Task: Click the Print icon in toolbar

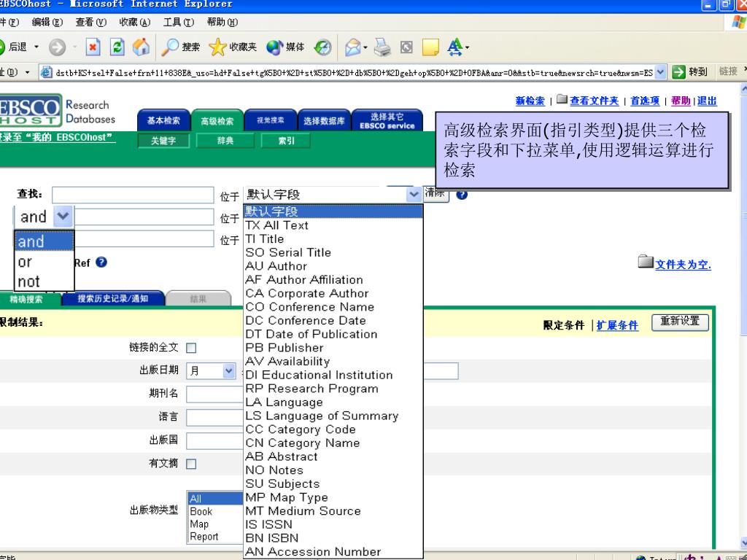Action: tap(382, 47)
